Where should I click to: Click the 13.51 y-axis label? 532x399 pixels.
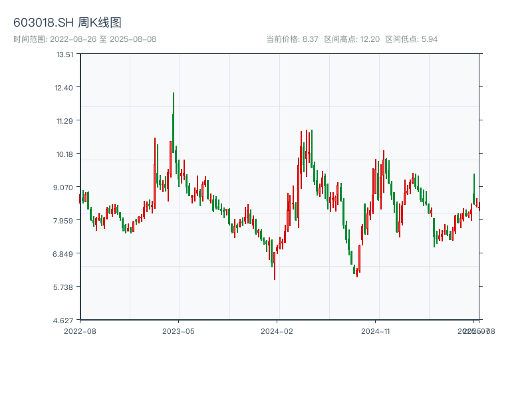click(x=65, y=55)
